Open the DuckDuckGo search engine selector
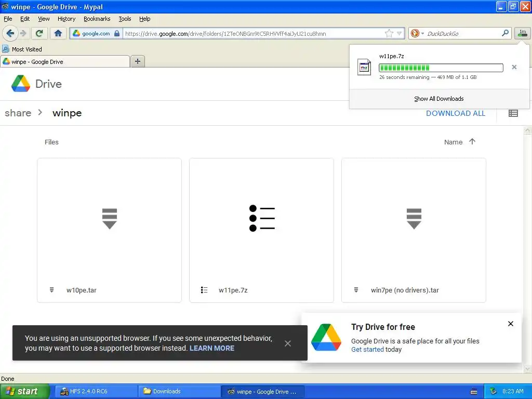Viewport: 532px width, 399px height. 417,33
